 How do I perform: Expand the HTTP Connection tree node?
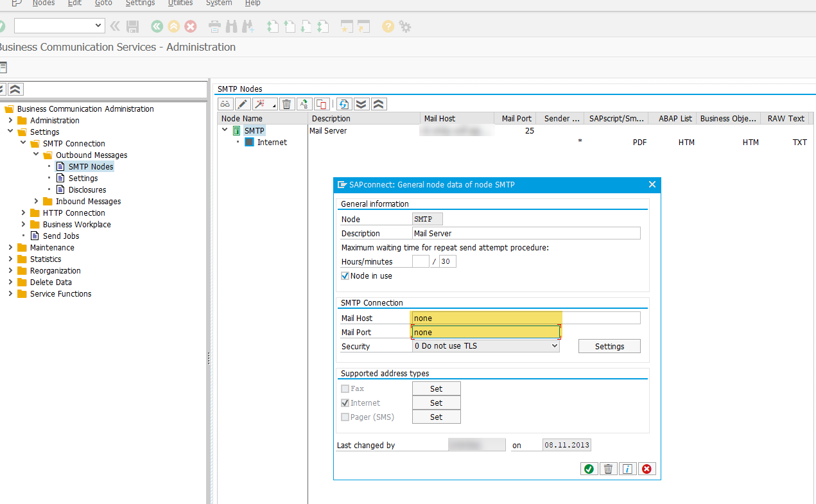(24, 213)
